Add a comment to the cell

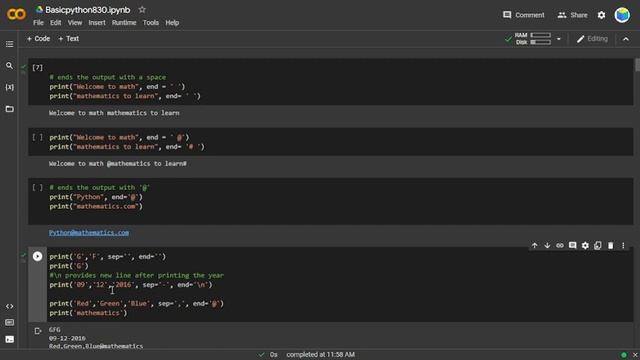tap(572, 245)
